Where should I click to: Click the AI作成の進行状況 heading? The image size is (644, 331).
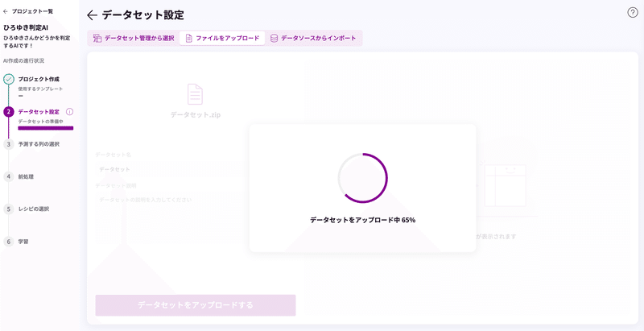pos(23,60)
